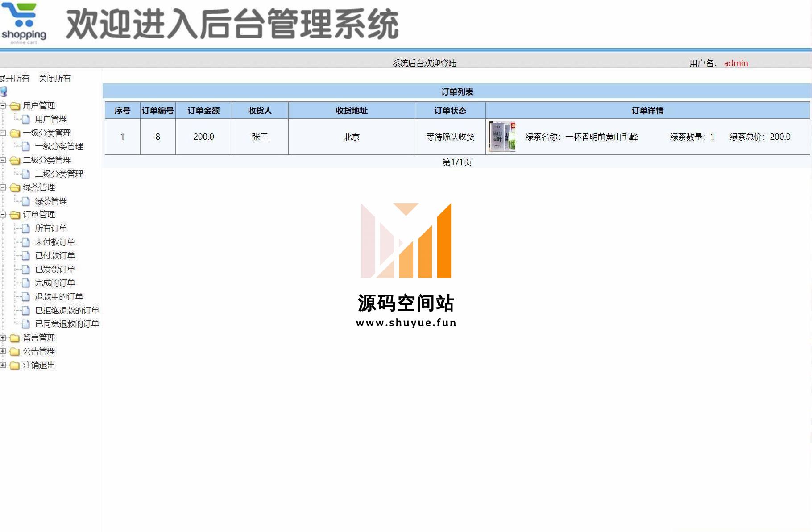
Task: Click the 绿茶管理 folder icon
Action: point(15,188)
